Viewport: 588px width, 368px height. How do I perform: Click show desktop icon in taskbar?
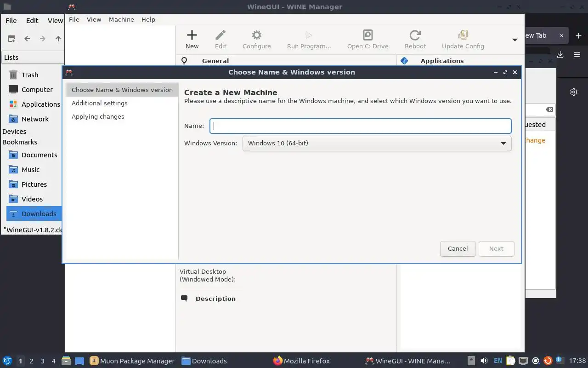point(79,361)
